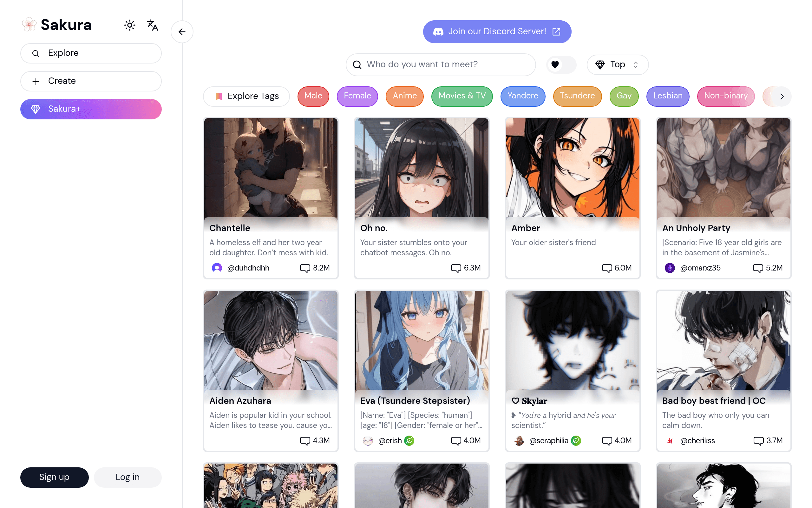This screenshot has width=812, height=508.
Task: Show more tags with right chevron
Action: (x=782, y=97)
